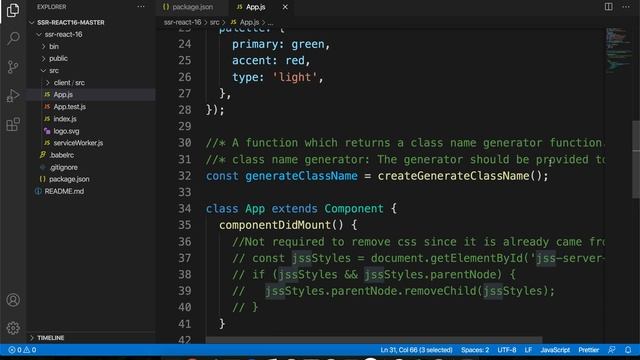Click createGenerateClassName on line 32

(453, 176)
